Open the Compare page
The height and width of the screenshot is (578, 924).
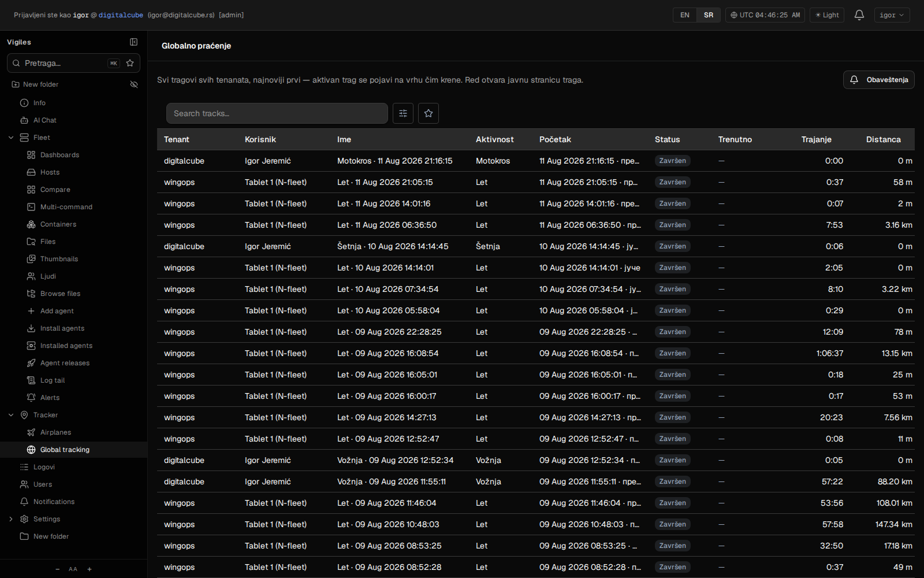pos(55,190)
